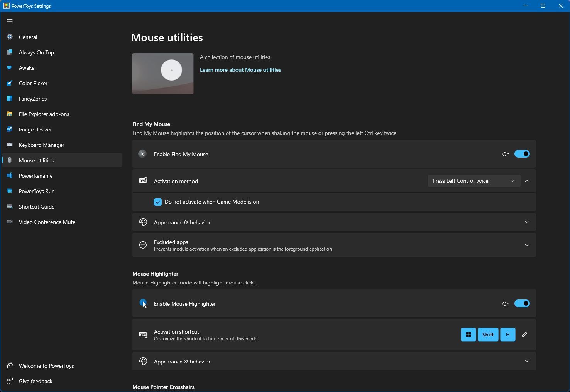Click the hamburger navigation menu icon

click(10, 21)
